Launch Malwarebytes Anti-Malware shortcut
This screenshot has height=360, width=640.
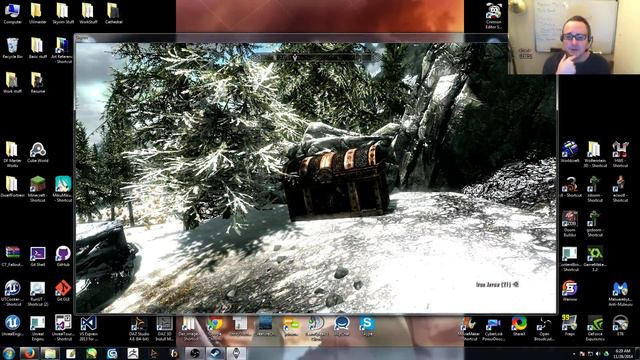pyautogui.click(x=620, y=293)
